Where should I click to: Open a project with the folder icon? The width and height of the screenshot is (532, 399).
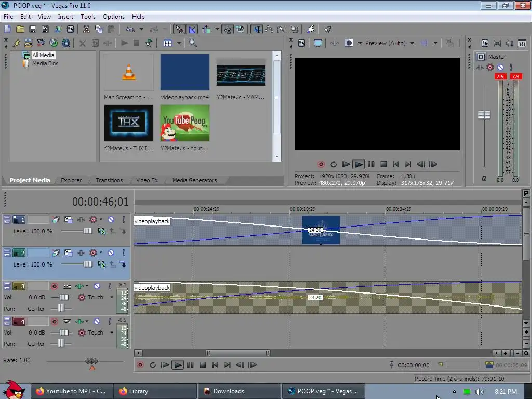pyautogui.click(x=20, y=29)
